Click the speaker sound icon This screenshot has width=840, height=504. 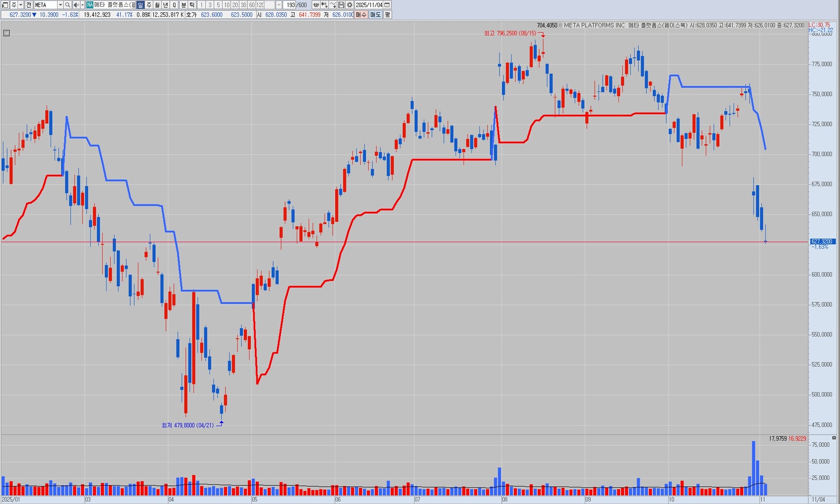pos(76,5)
